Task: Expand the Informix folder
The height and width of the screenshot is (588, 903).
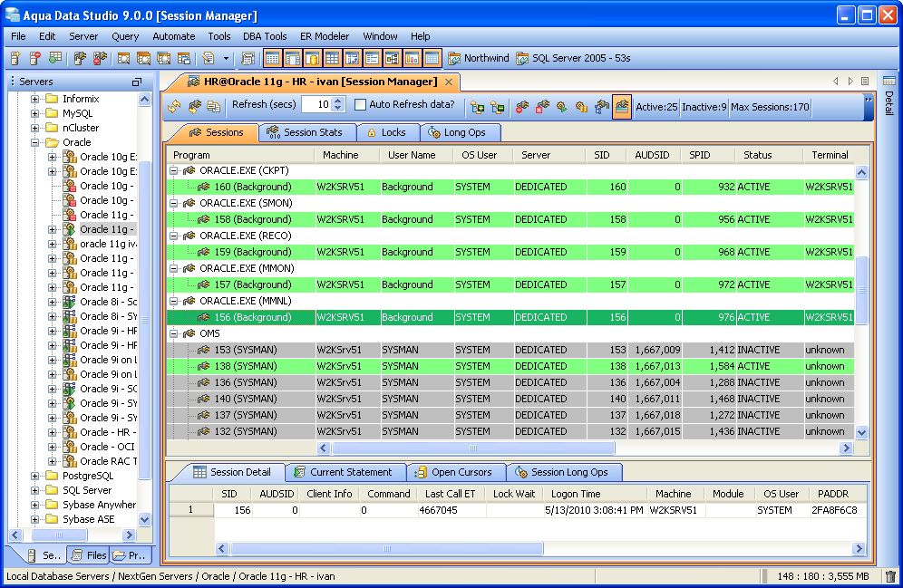Action: (34, 99)
